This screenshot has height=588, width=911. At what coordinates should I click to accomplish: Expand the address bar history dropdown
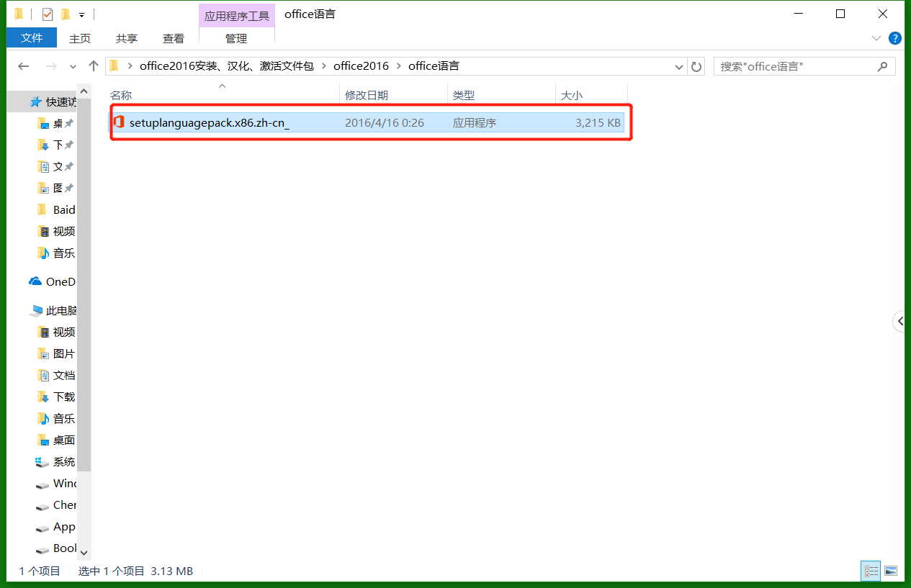point(678,67)
